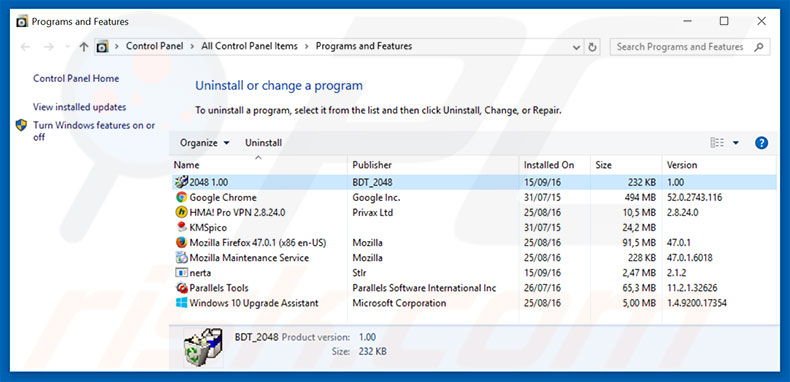Open the recent locations dropdown arrow
The height and width of the screenshot is (382, 790).
click(68, 47)
